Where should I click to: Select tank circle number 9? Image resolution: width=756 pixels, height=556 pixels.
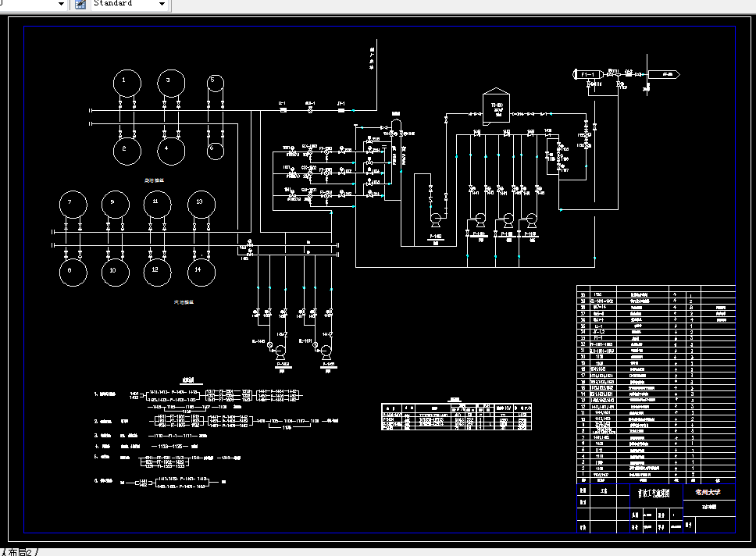click(116, 205)
